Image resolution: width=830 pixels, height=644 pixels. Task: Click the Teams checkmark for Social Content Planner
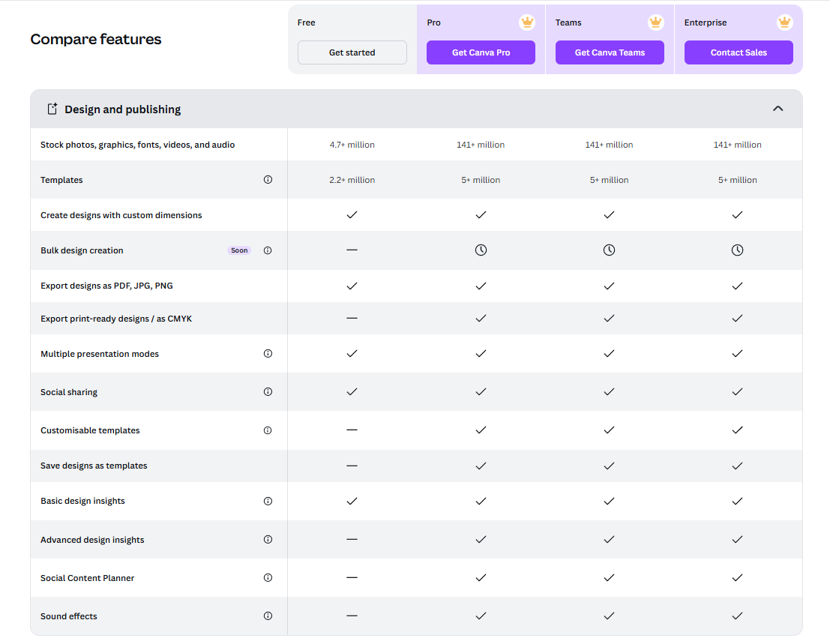click(610, 577)
